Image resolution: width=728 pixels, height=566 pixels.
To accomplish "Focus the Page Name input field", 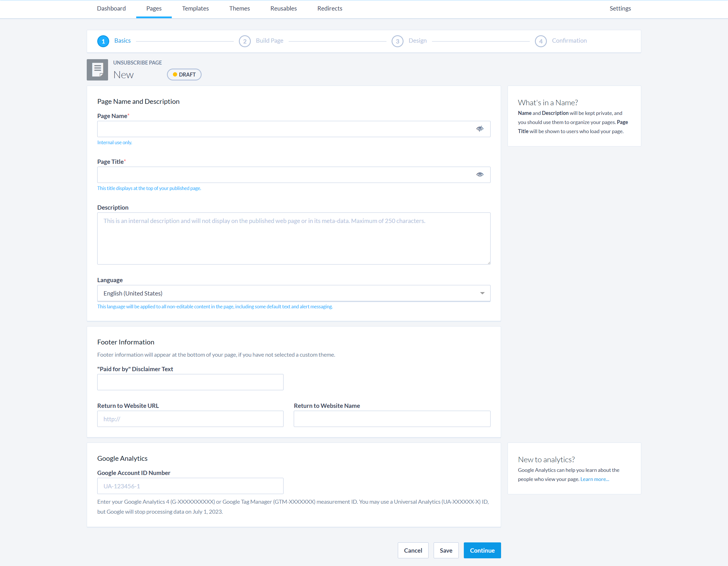I will point(294,129).
